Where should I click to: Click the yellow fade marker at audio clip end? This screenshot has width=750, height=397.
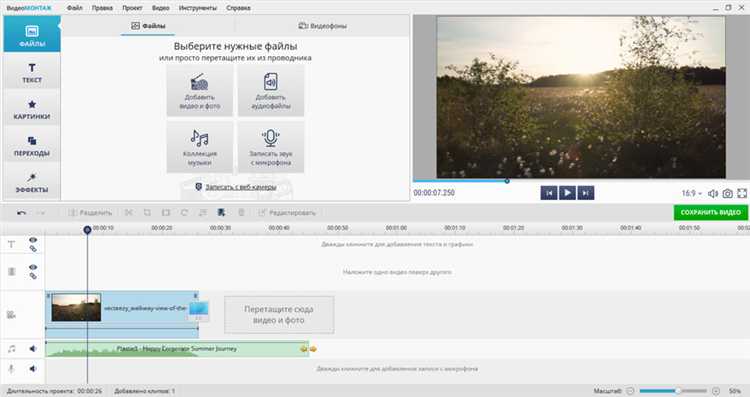coord(309,349)
